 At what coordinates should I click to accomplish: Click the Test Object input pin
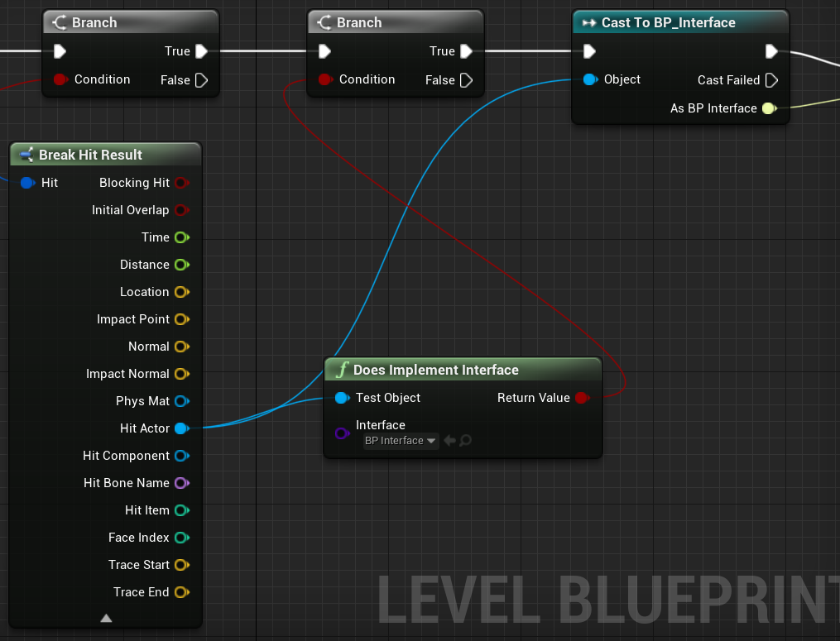pos(342,398)
